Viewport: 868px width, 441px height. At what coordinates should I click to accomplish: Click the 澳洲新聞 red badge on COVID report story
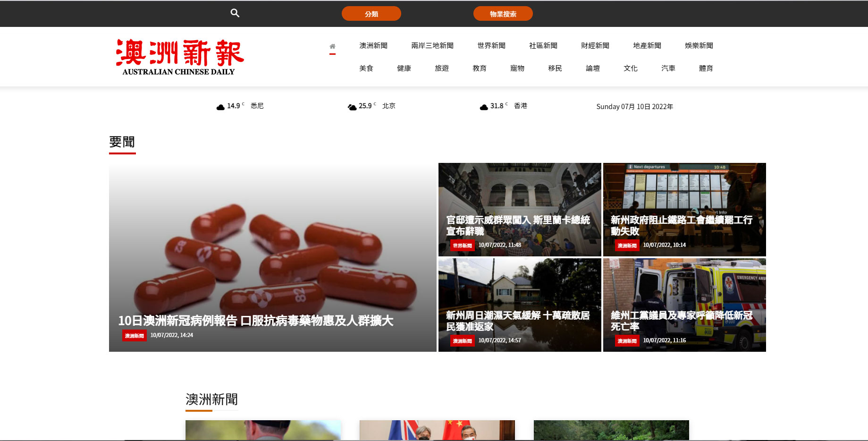(134, 335)
